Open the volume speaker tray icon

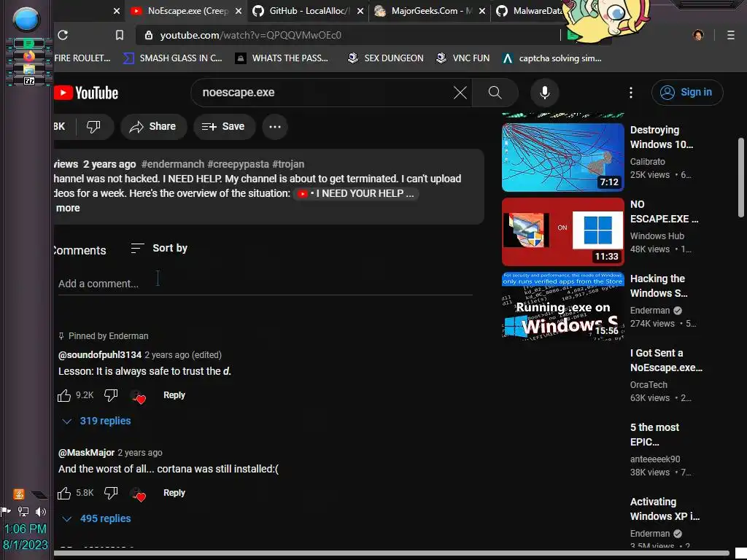(x=41, y=512)
